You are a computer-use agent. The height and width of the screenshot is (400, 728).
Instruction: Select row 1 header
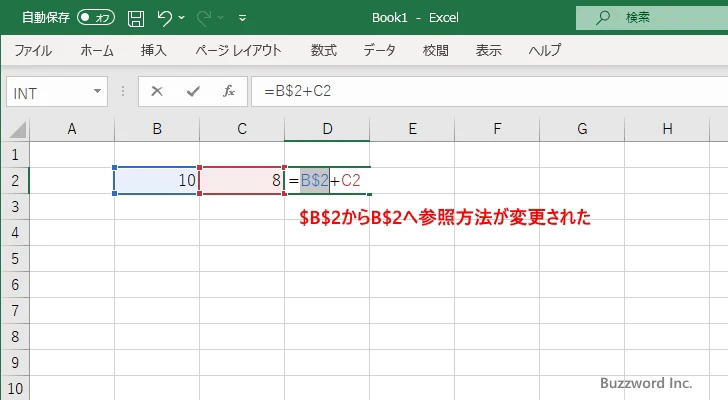point(15,155)
